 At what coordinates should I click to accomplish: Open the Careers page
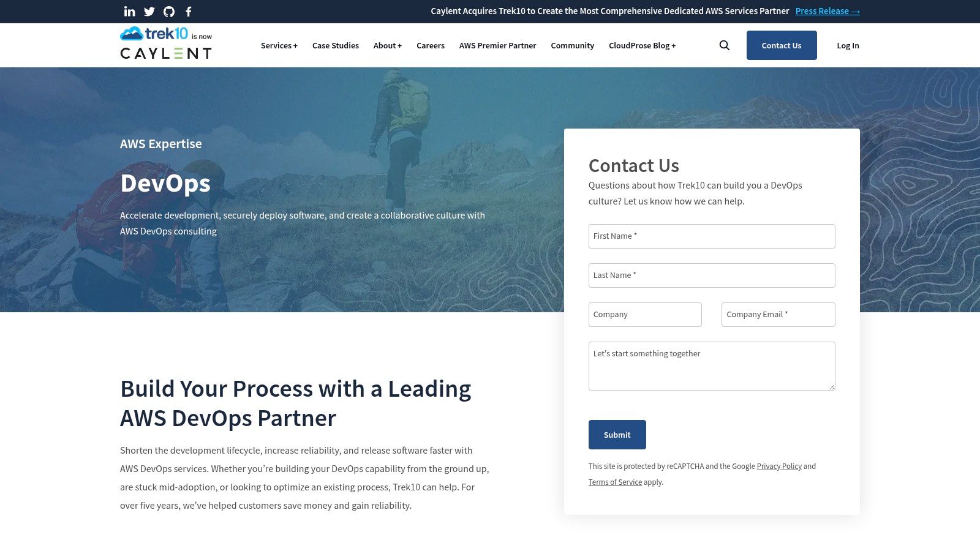(431, 45)
